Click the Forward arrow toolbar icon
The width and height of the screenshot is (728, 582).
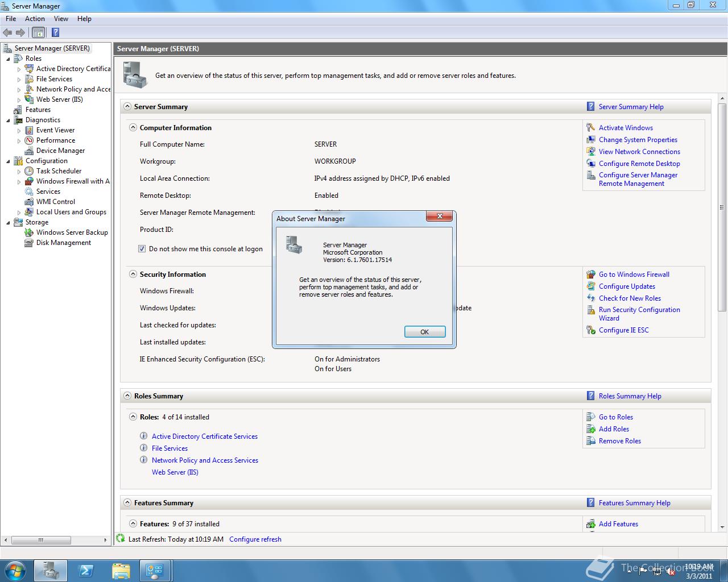click(20, 32)
